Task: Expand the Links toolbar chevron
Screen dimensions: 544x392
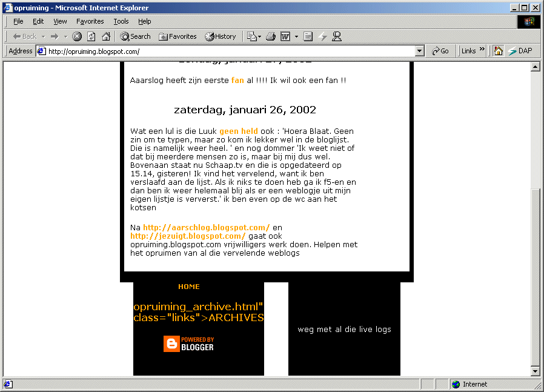Action: 482,50
